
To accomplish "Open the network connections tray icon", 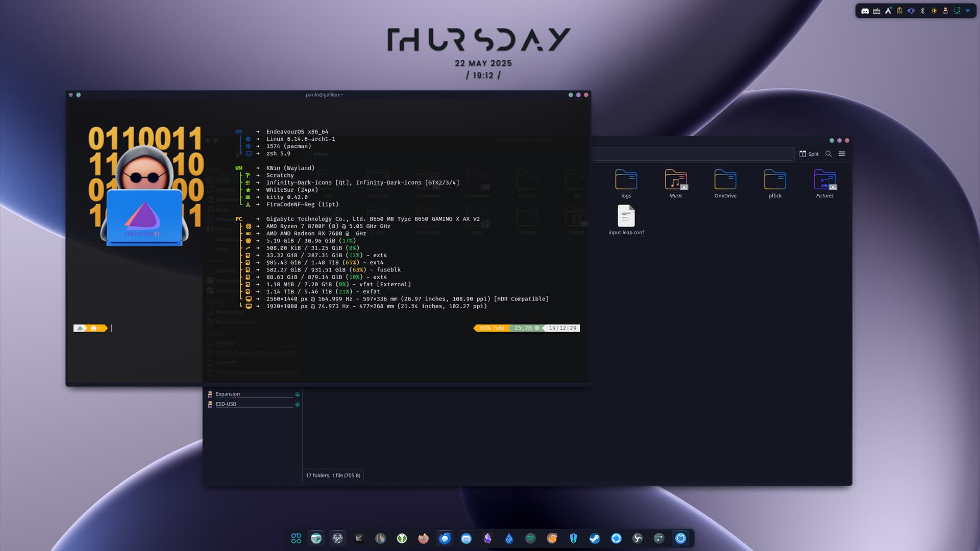I will click(x=957, y=11).
